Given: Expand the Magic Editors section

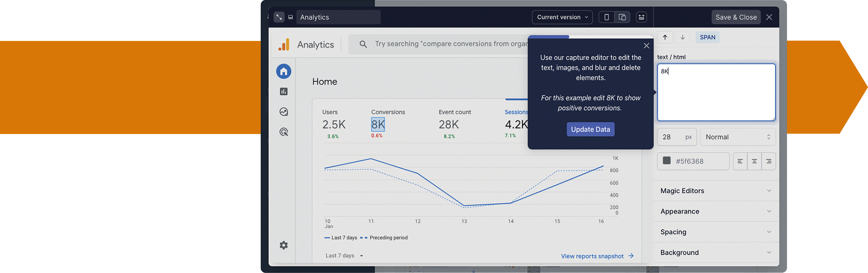Looking at the screenshot, I should click(x=715, y=191).
